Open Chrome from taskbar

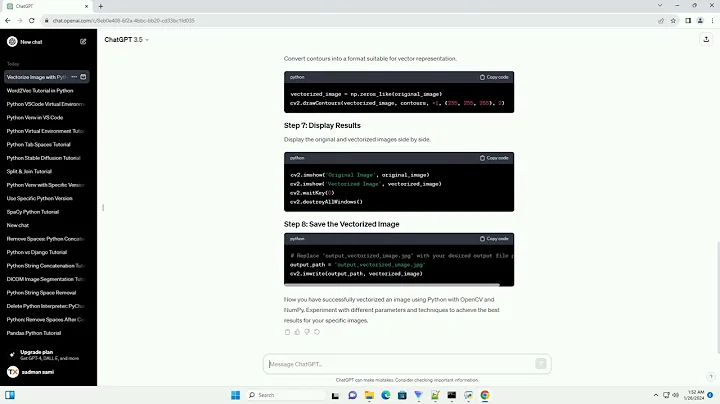tap(485, 395)
